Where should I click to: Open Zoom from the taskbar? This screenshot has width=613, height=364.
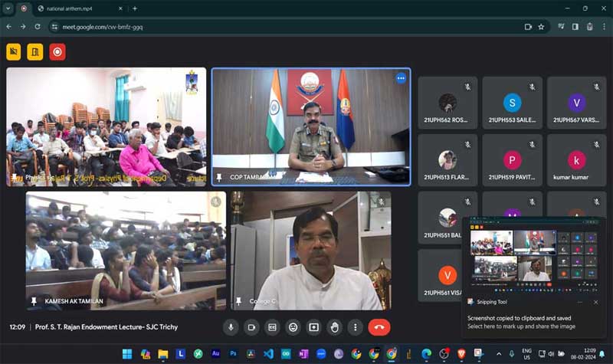321,354
